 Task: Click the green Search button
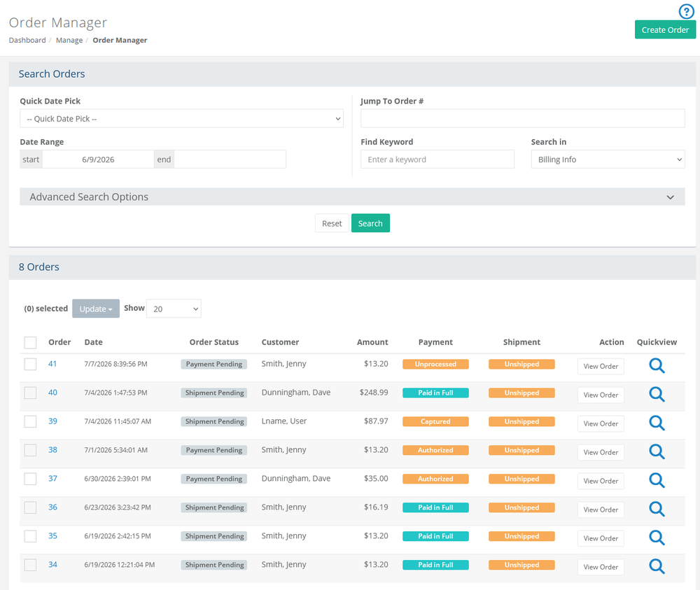click(x=370, y=223)
